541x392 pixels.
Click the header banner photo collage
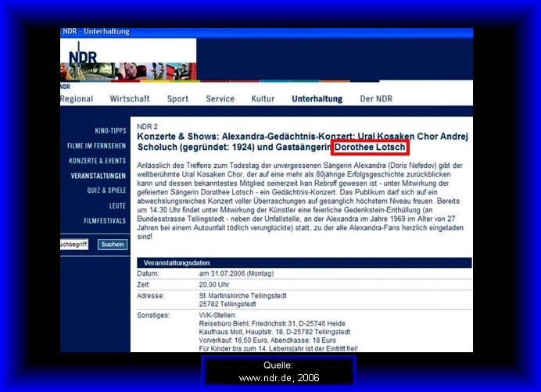click(x=149, y=72)
